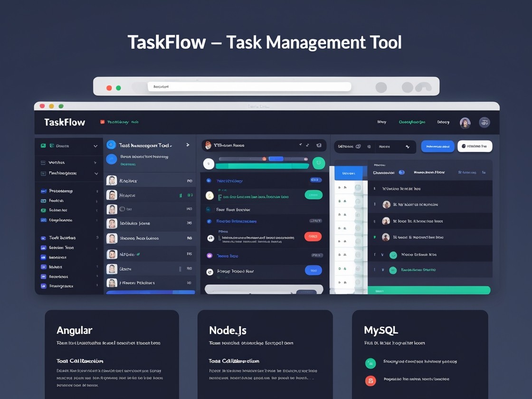Click the avatar in the middle panel header
Screen dimensions: 532x399
pyautogui.click(x=208, y=145)
